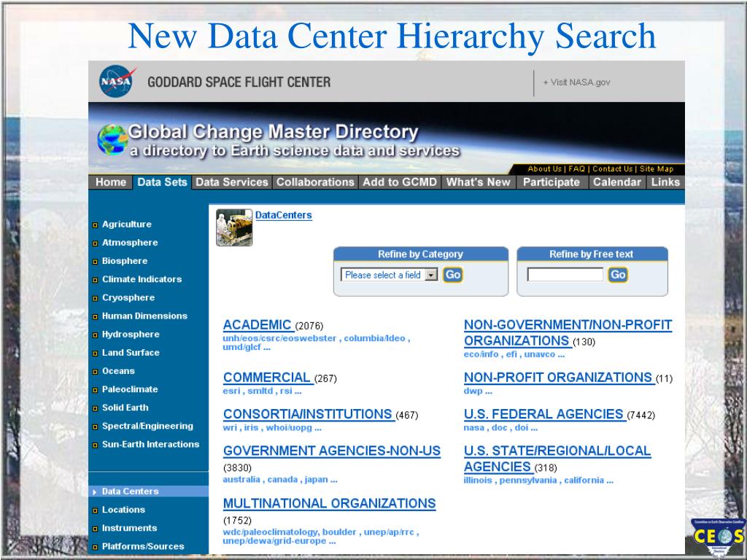The width and height of the screenshot is (747, 560).
Task: Open the Links tab
Action: point(665,182)
